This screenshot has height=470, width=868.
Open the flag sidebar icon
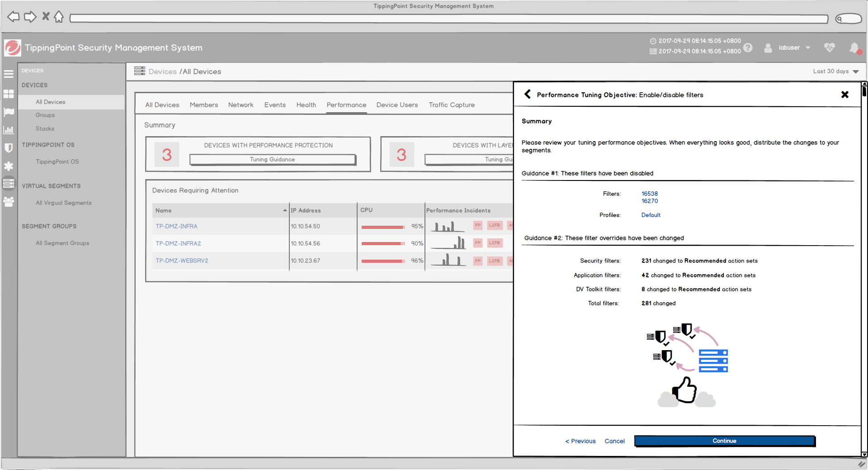tap(9, 112)
